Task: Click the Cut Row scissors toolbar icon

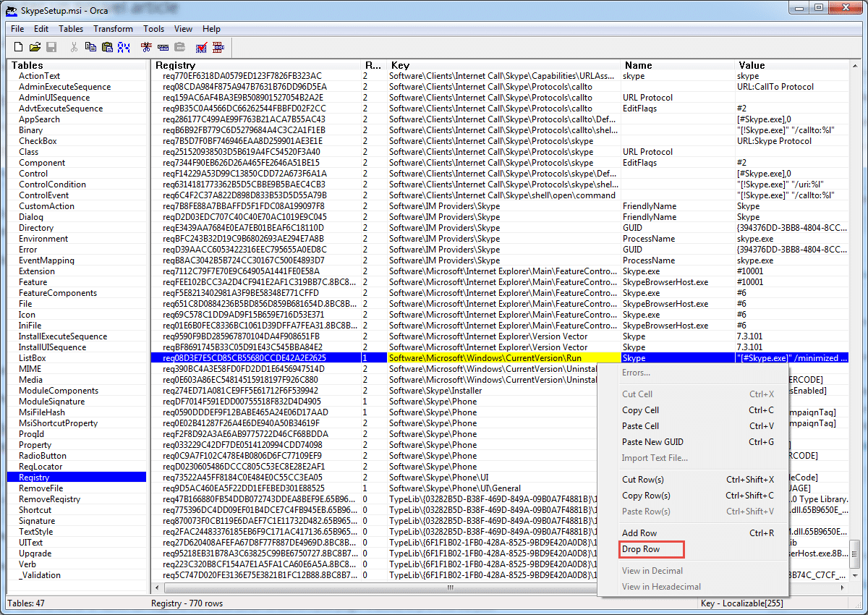Action: pos(146,47)
